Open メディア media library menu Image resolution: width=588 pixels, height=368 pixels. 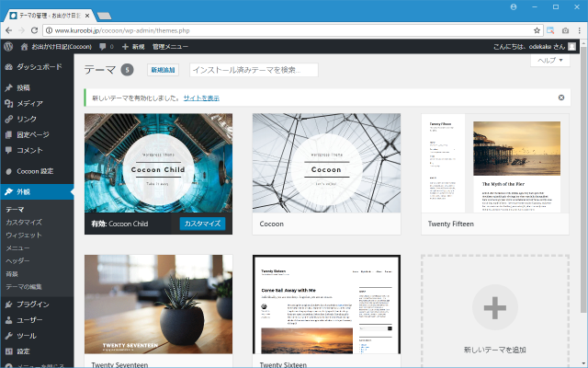pyautogui.click(x=29, y=104)
